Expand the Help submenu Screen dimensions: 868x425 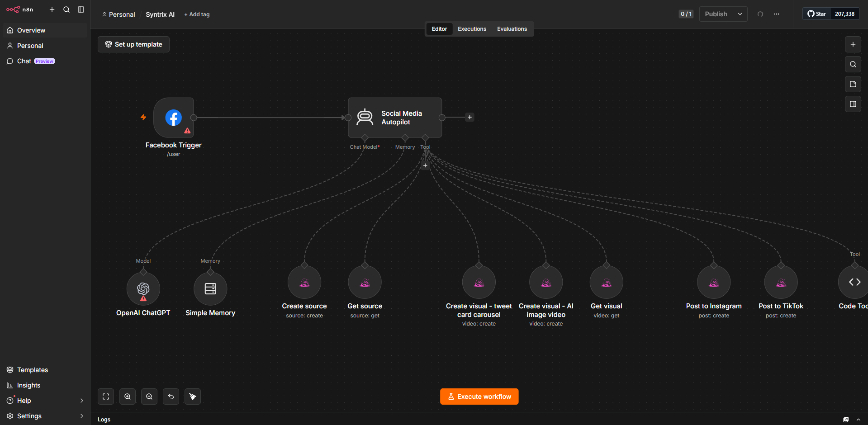(x=82, y=401)
